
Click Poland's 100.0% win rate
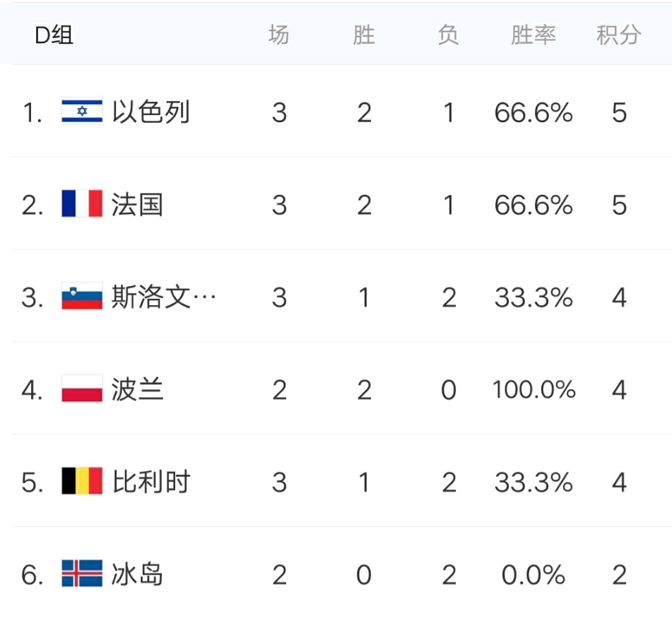tap(534, 390)
